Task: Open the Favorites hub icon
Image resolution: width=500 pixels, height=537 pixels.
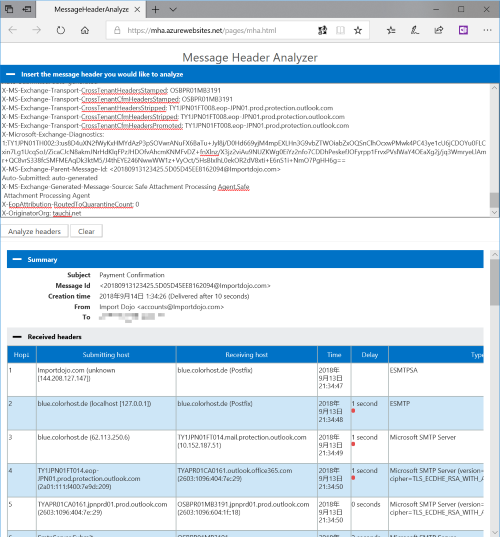Action: pos(391,30)
